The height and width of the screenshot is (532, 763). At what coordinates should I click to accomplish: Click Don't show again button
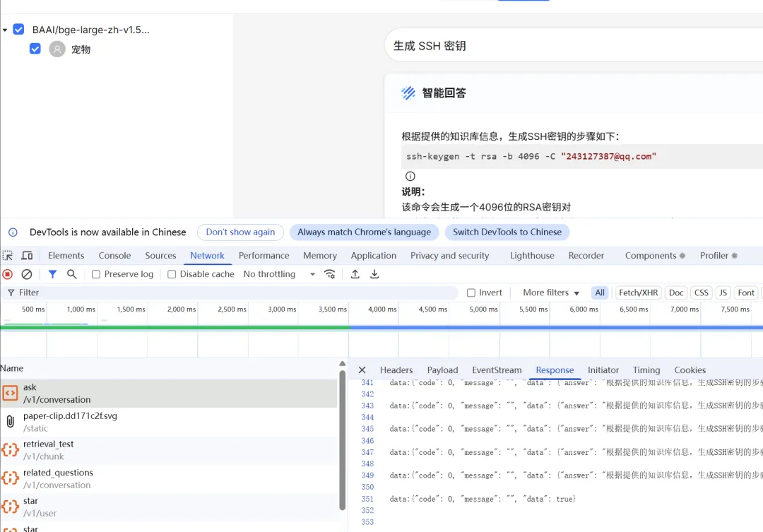240,232
